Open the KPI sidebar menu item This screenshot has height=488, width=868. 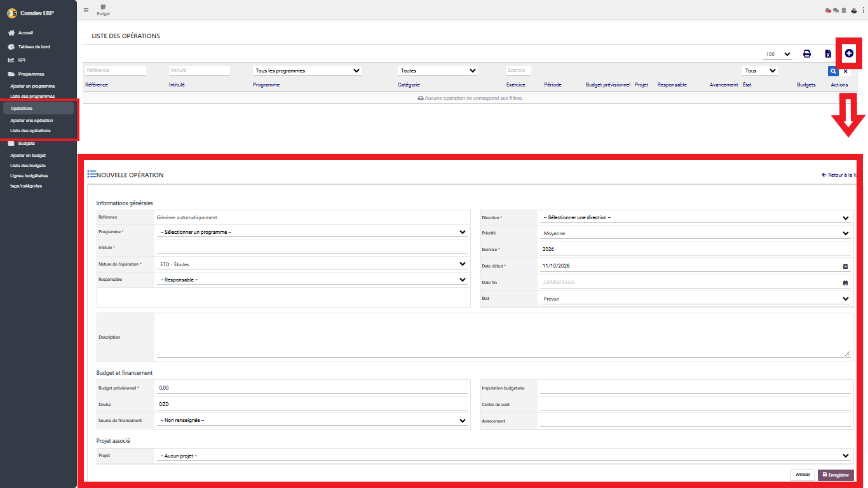[17, 60]
